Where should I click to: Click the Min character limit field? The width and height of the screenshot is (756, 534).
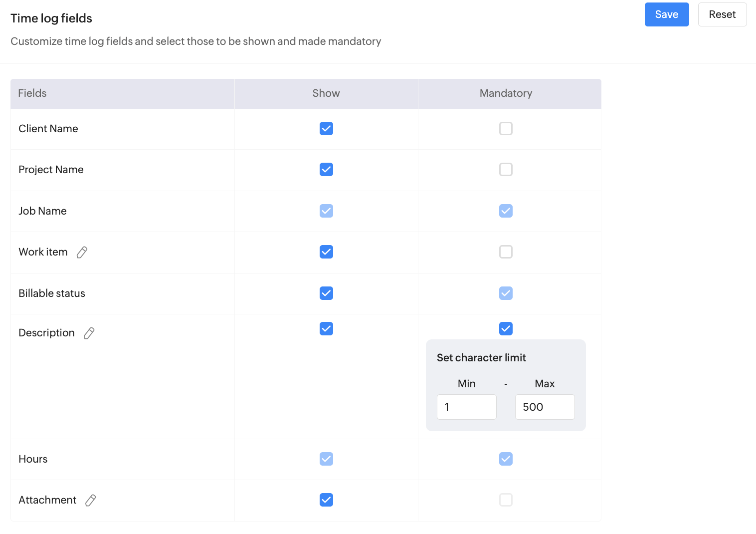click(x=466, y=407)
